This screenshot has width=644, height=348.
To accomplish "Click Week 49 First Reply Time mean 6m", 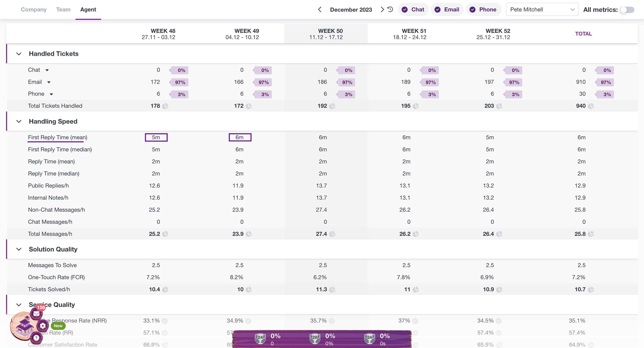I will click(240, 137).
